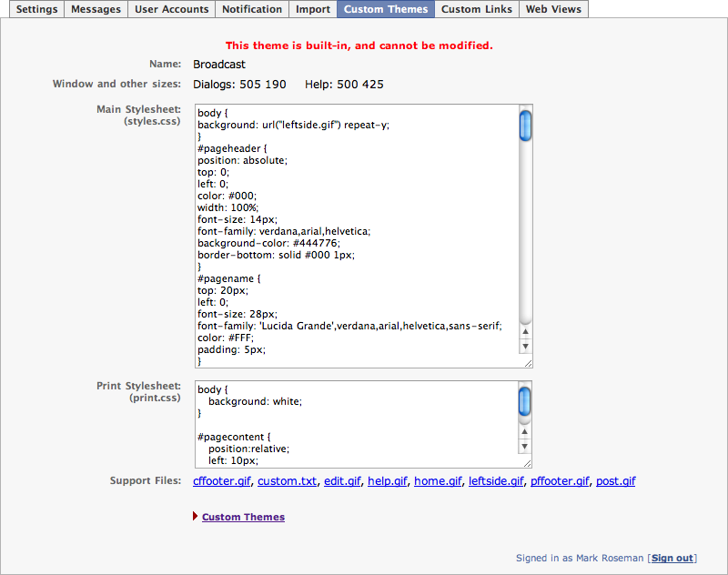The height and width of the screenshot is (575, 728).
Task: Click the 'position: absolute;' line
Action: coord(242,160)
